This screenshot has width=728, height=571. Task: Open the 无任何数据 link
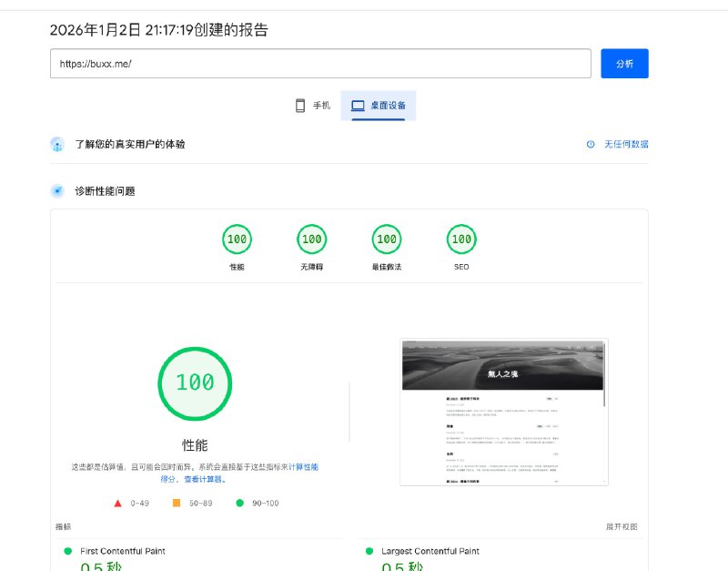click(626, 144)
